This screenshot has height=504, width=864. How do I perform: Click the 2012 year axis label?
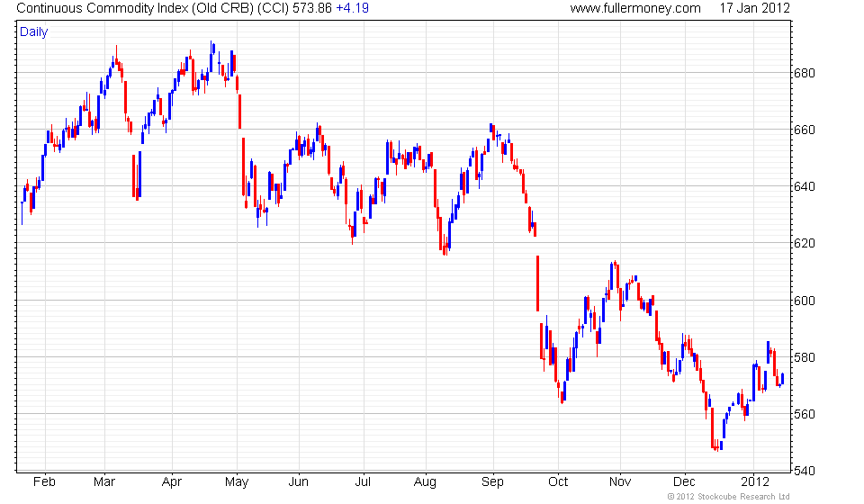755,482
